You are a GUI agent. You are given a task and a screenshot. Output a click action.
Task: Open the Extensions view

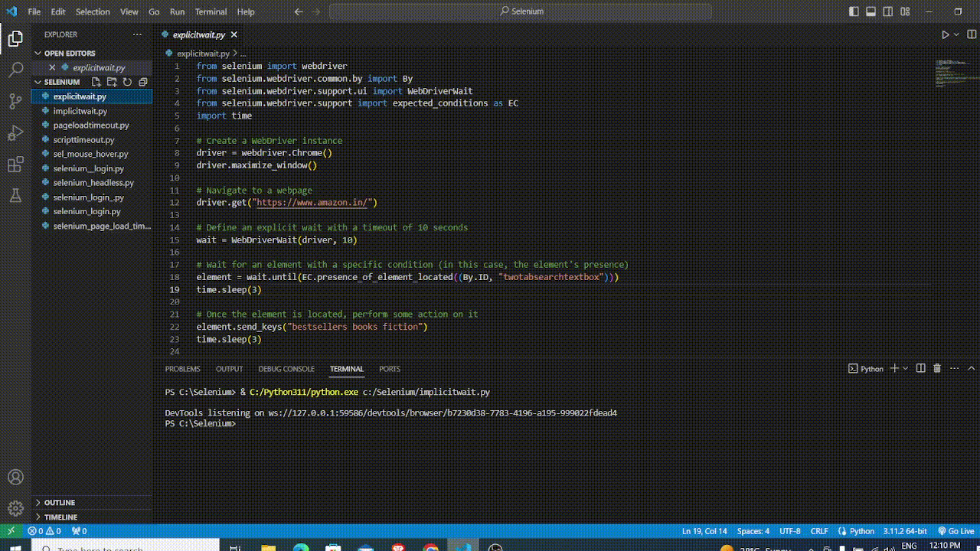coord(15,165)
